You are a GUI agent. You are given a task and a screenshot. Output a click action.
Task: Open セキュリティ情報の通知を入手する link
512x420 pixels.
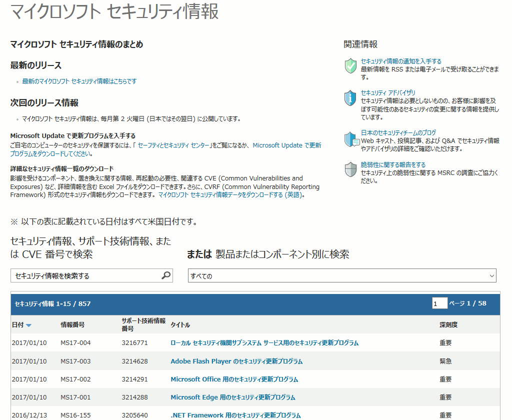coord(401,61)
